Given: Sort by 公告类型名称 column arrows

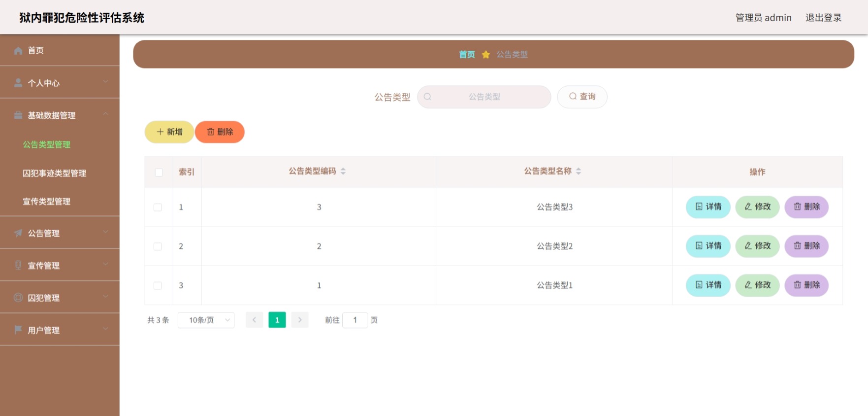Looking at the screenshot, I should pos(579,171).
